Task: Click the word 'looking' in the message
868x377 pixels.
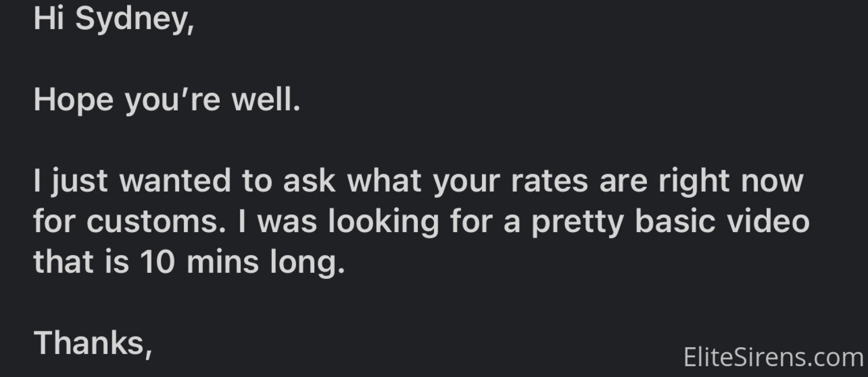Action: [x=383, y=222]
